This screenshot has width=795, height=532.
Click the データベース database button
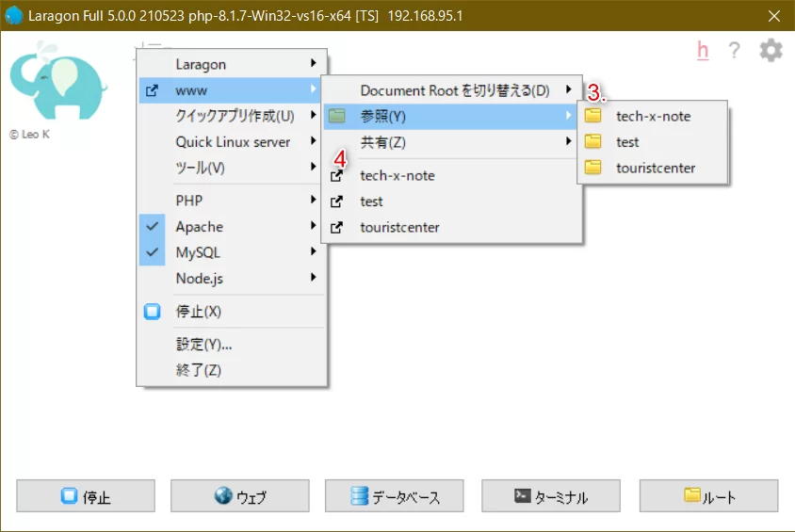point(395,496)
